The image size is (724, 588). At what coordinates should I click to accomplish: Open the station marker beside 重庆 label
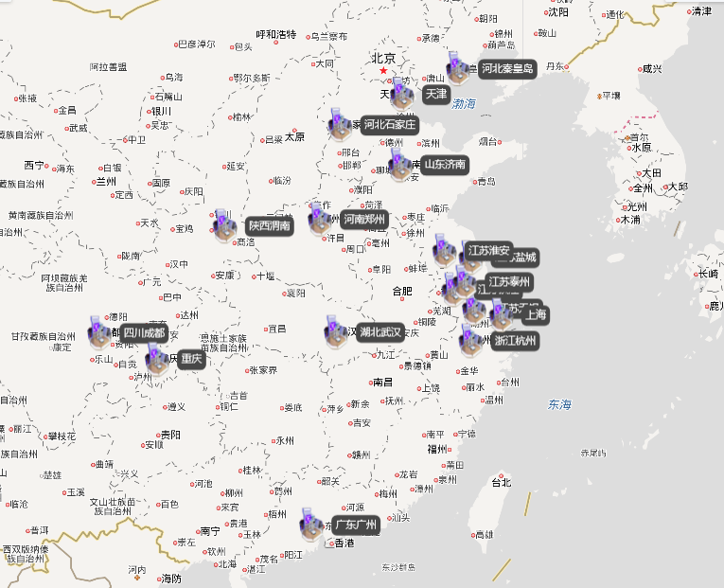tap(157, 359)
